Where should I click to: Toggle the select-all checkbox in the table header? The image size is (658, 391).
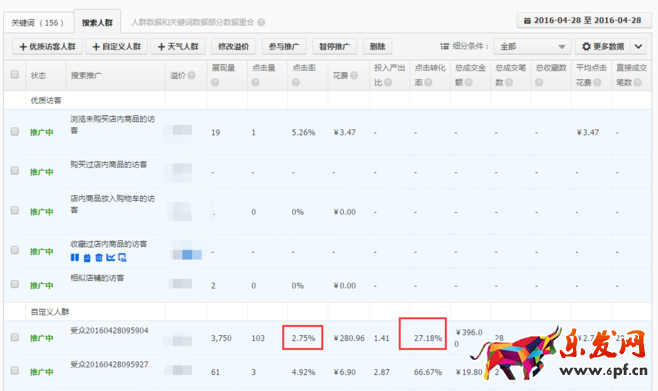pos(15,74)
